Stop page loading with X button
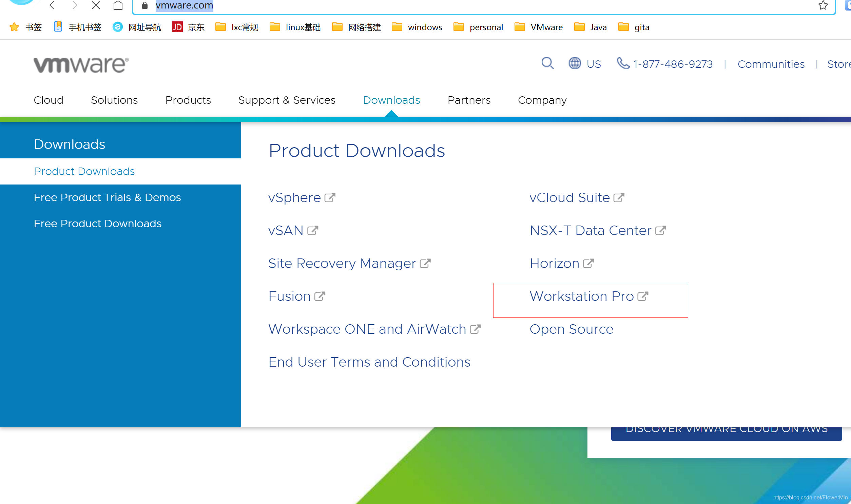851x504 pixels. [x=96, y=5]
